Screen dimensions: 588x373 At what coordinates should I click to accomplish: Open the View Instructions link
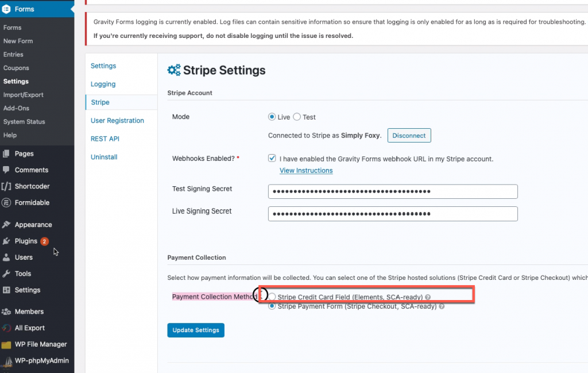click(306, 170)
